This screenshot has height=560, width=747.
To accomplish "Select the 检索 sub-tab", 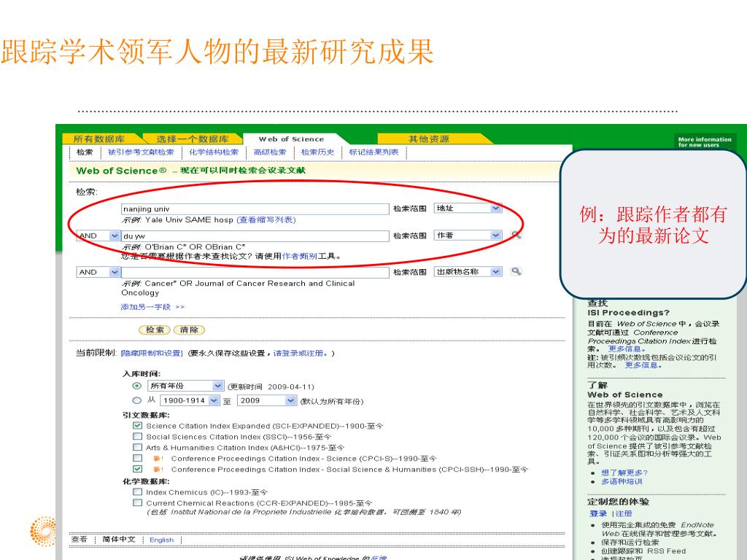I will pos(85,152).
